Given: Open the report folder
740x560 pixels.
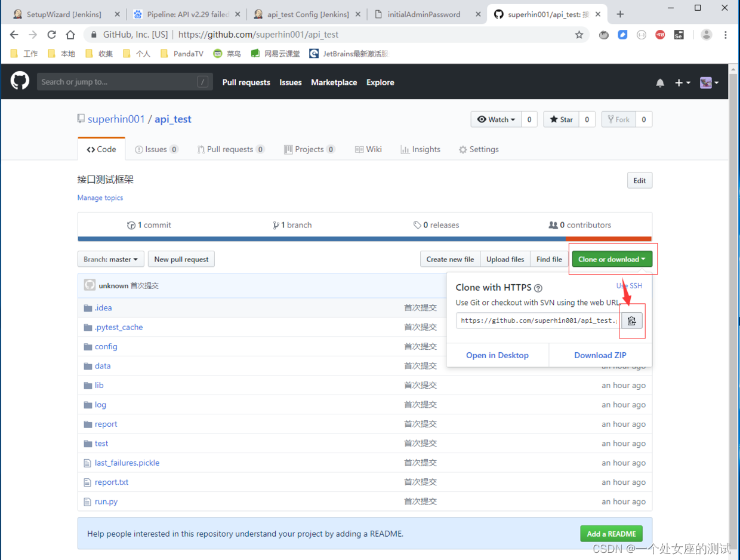Looking at the screenshot, I should pos(106,424).
